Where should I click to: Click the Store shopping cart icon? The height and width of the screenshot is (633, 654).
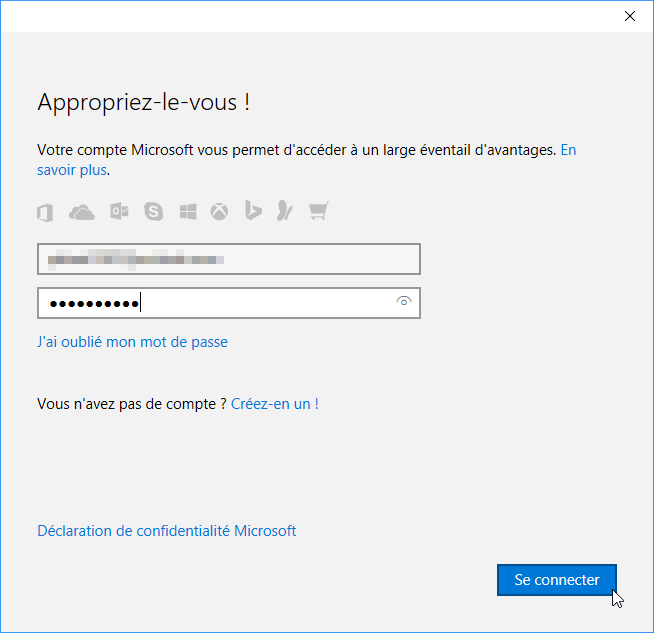tap(319, 211)
